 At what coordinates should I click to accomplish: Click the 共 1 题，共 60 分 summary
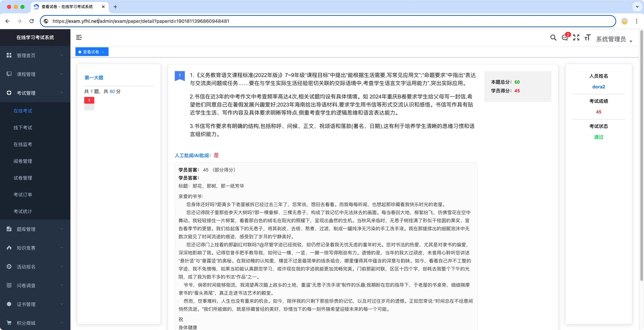(102, 92)
